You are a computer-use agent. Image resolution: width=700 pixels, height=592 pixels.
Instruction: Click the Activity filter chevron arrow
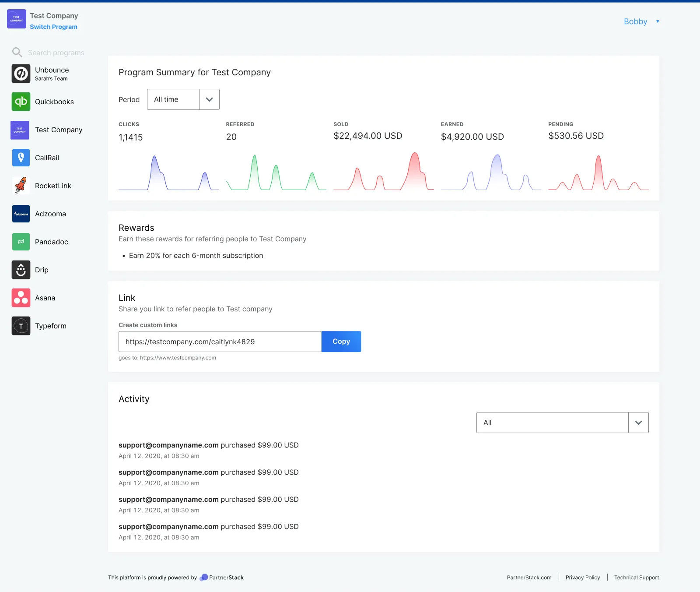[638, 423]
